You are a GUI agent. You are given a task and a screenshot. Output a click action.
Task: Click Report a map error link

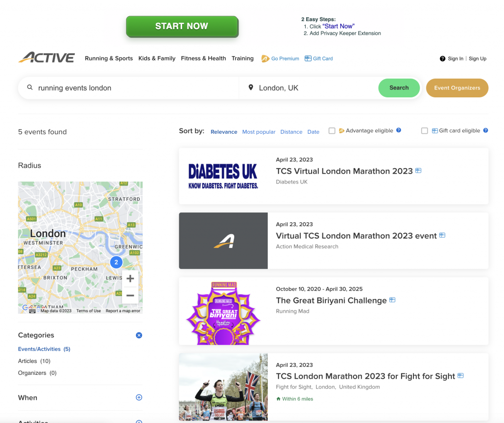pos(123,311)
